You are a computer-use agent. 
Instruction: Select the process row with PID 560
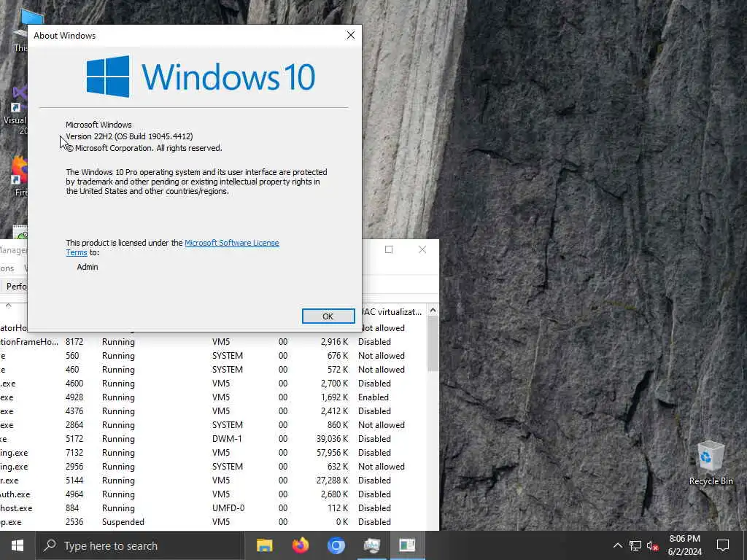(x=214, y=356)
